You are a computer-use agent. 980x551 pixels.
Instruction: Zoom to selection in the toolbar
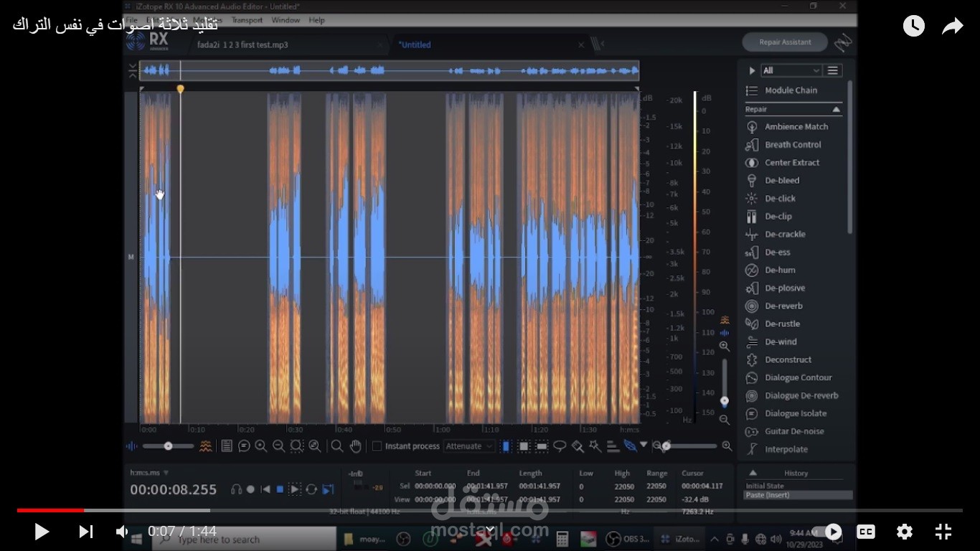(x=297, y=446)
